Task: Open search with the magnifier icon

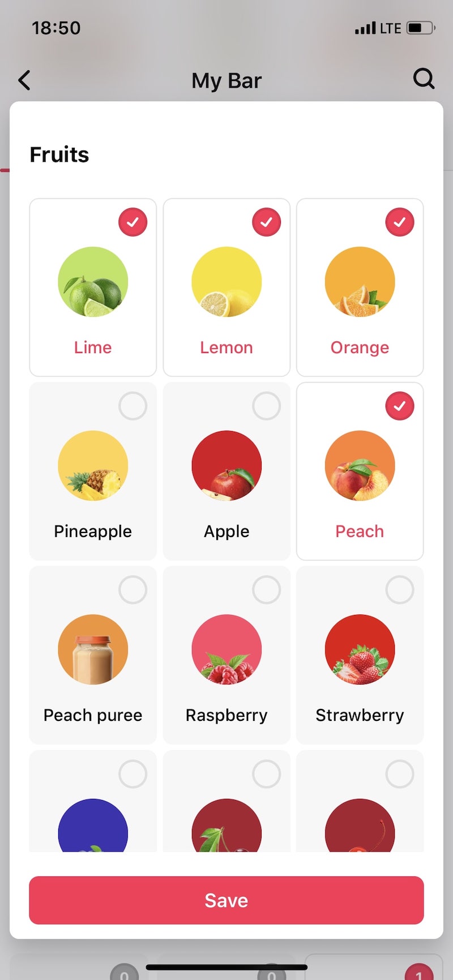Action: 424,79
